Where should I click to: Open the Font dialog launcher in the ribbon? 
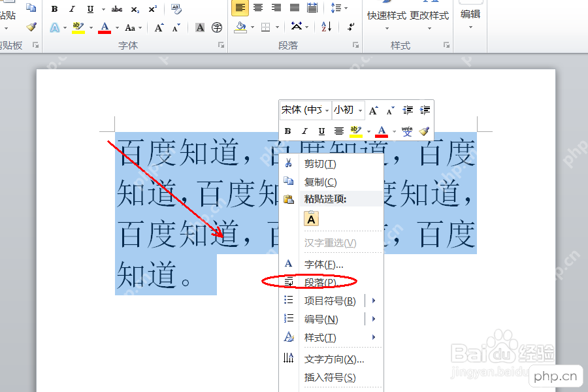(221, 45)
